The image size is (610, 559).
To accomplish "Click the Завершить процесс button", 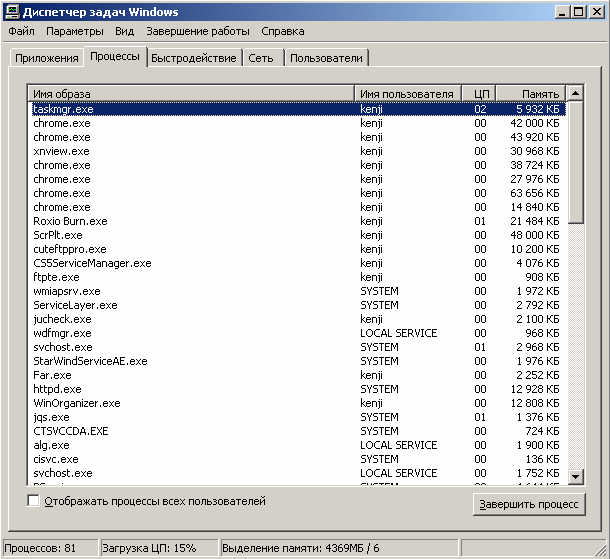I will (x=529, y=504).
